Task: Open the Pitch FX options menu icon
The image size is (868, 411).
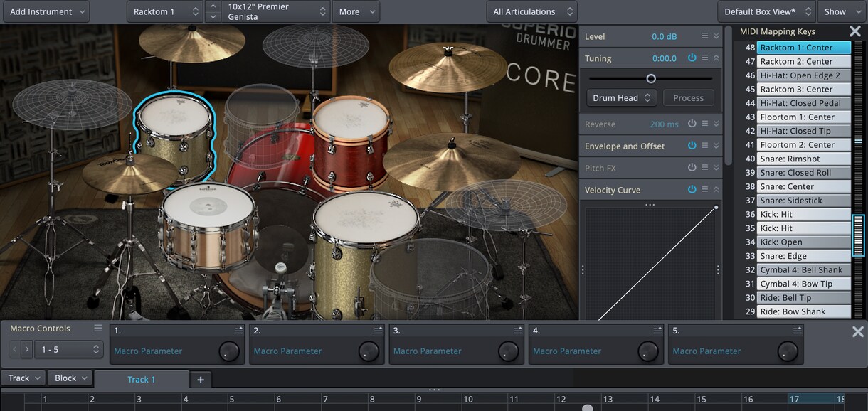Action: point(704,168)
